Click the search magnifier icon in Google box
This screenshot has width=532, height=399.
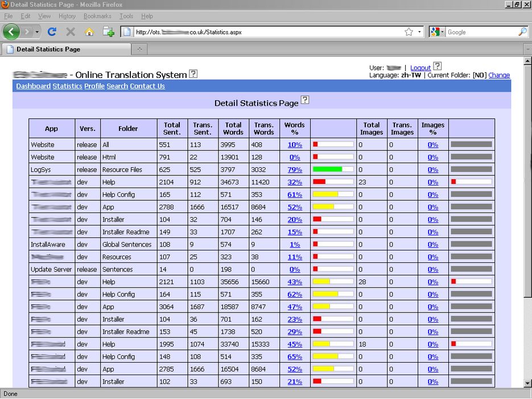pyautogui.click(x=522, y=32)
